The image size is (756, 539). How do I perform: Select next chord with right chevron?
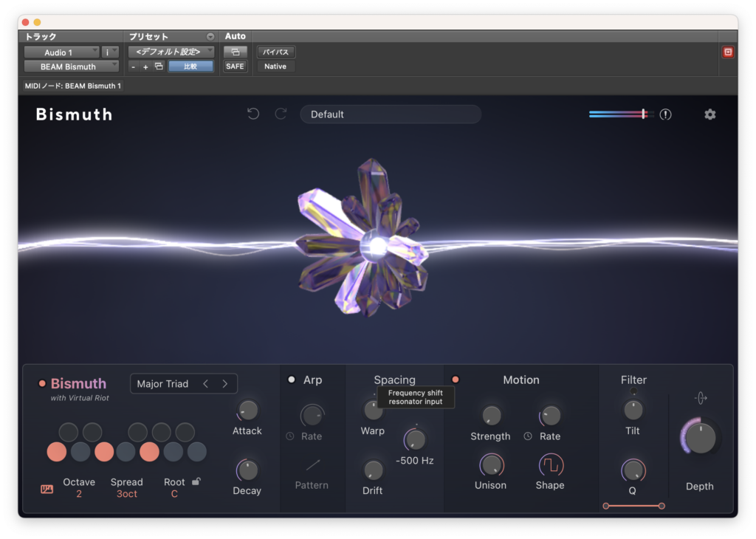[224, 384]
